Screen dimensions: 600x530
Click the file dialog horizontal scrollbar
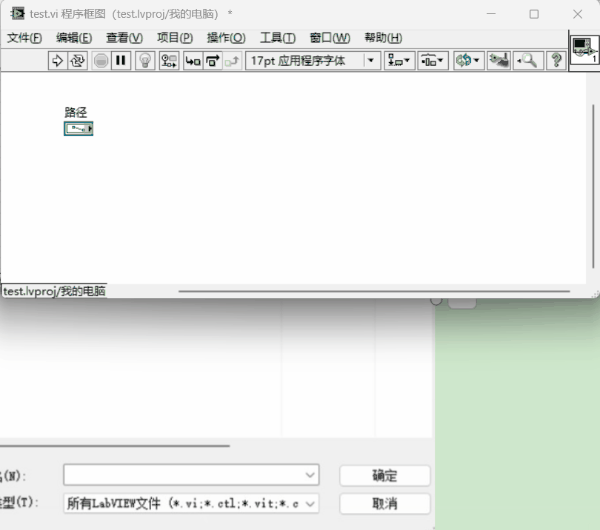click(x=115, y=446)
